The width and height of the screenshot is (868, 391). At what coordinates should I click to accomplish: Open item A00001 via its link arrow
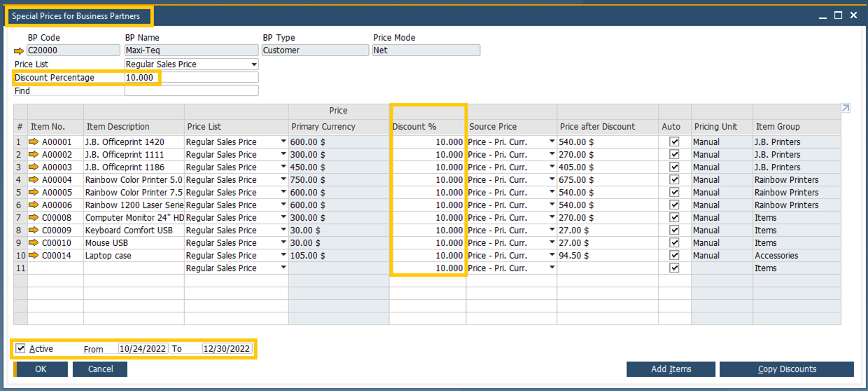click(x=34, y=142)
